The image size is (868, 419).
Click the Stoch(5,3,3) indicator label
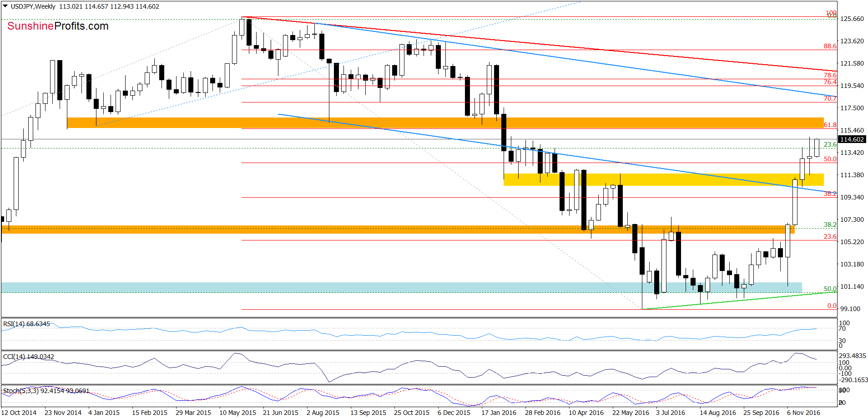[x=46, y=391]
